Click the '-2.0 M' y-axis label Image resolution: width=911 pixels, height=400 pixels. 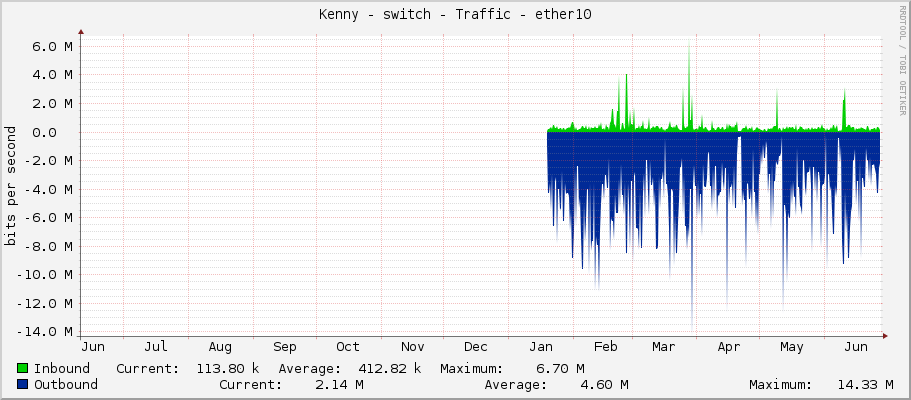tap(49, 160)
